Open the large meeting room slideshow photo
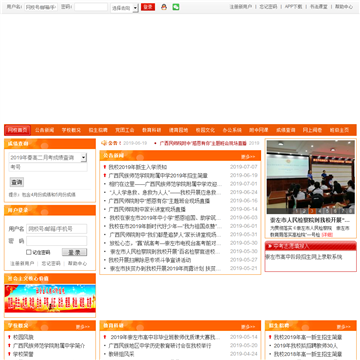The height and width of the screenshot is (360, 360). (x=310, y=177)
